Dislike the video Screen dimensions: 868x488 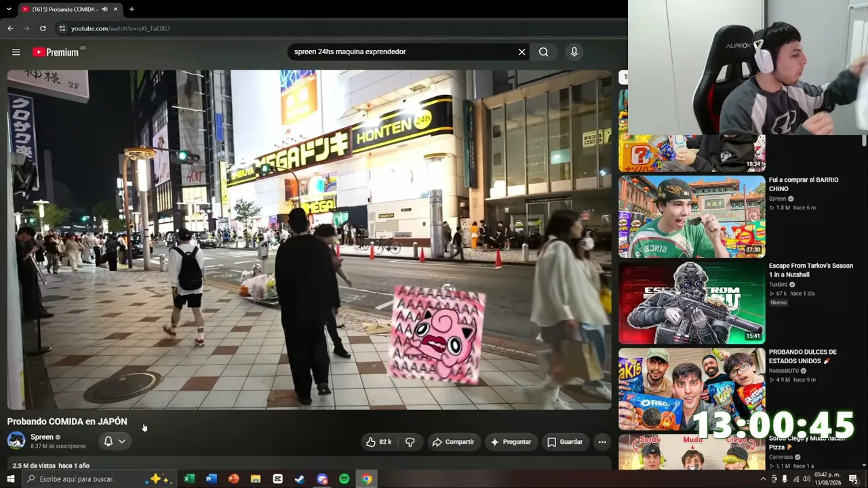pos(410,442)
